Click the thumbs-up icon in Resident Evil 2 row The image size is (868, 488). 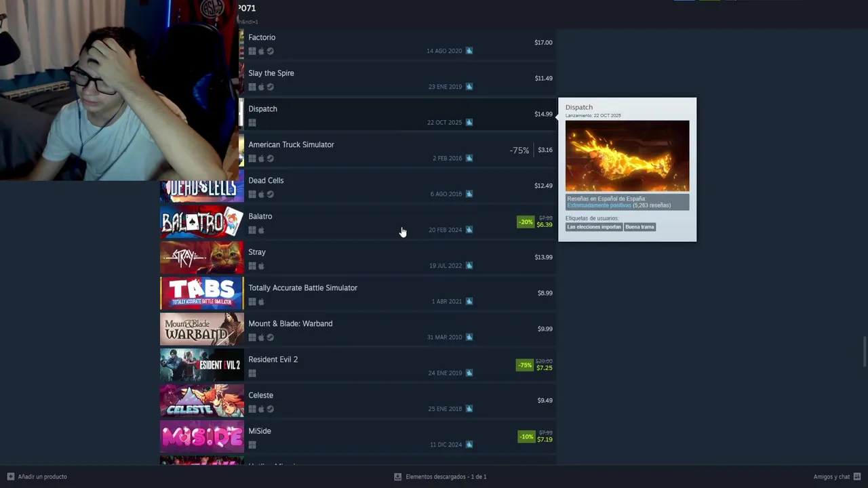point(469,373)
